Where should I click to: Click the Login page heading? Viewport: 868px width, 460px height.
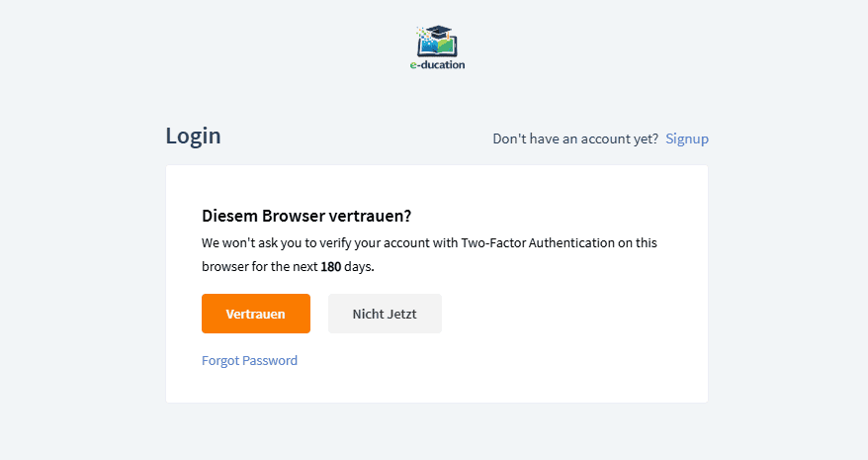pos(193,137)
